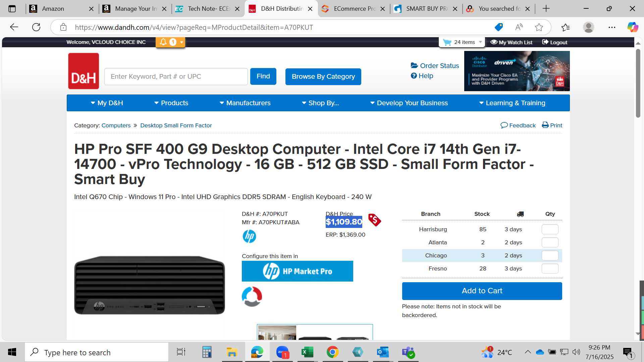The height and width of the screenshot is (362, 644).
Task: Click the Find button
Action: point(263,76)
